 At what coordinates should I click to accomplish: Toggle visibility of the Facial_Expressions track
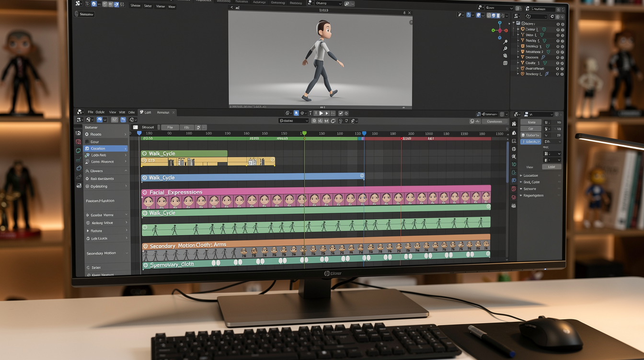point(144,192)
